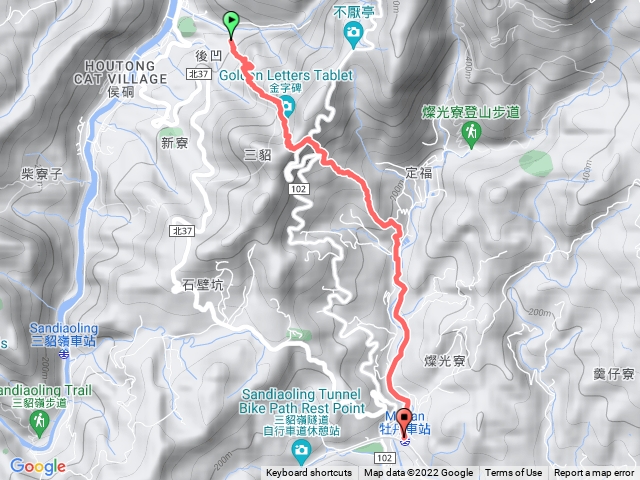This screenshot has height=480, width=640.
Task: Open the Google logo link
Action: [38, 466]
